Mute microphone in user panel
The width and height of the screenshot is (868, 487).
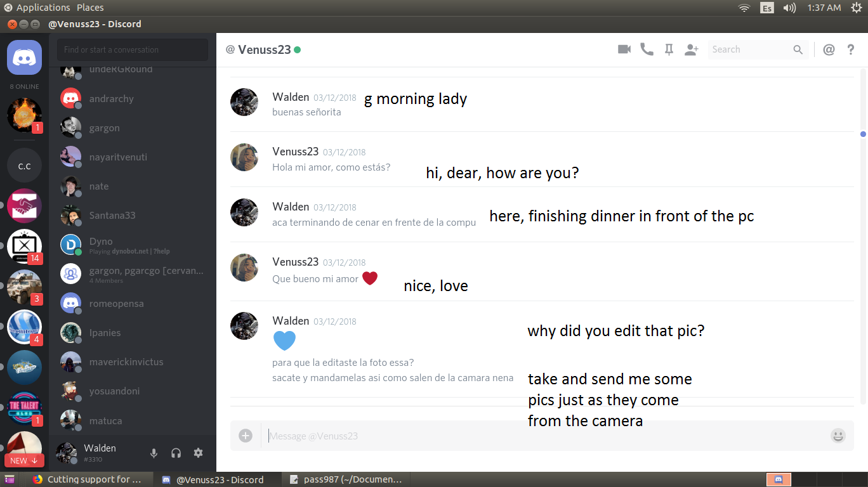(x=154, y=453)
